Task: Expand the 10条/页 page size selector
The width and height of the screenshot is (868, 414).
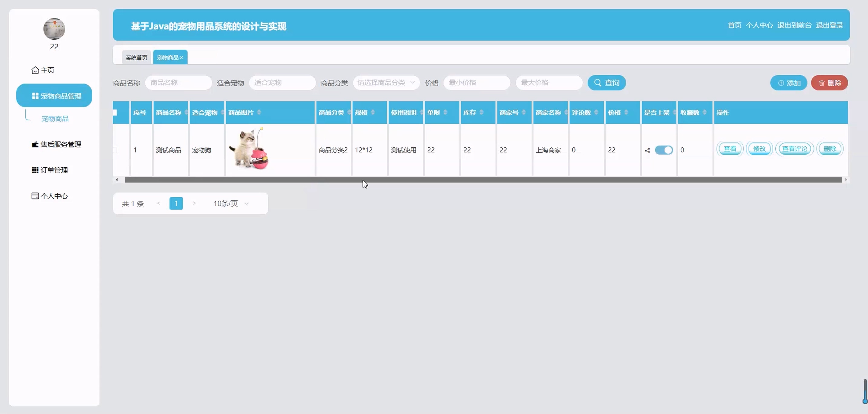Action: tap(231, 203)
